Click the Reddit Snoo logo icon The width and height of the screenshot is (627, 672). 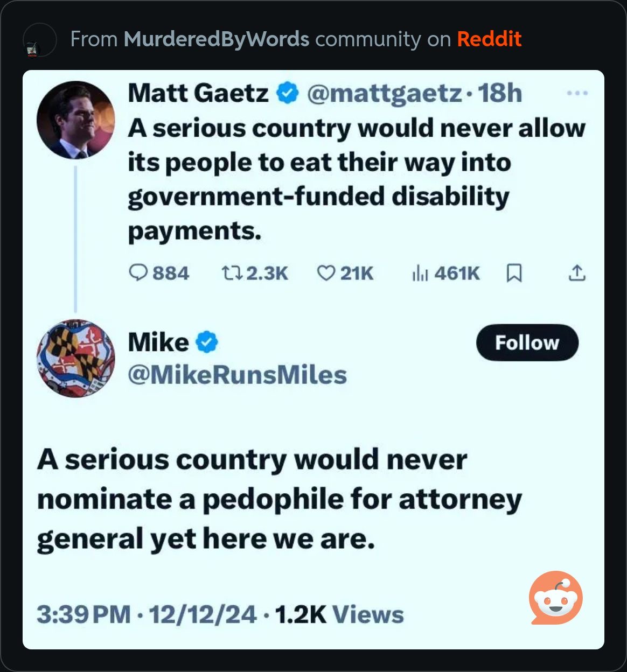pyautogui.click(x=555, y=598)
